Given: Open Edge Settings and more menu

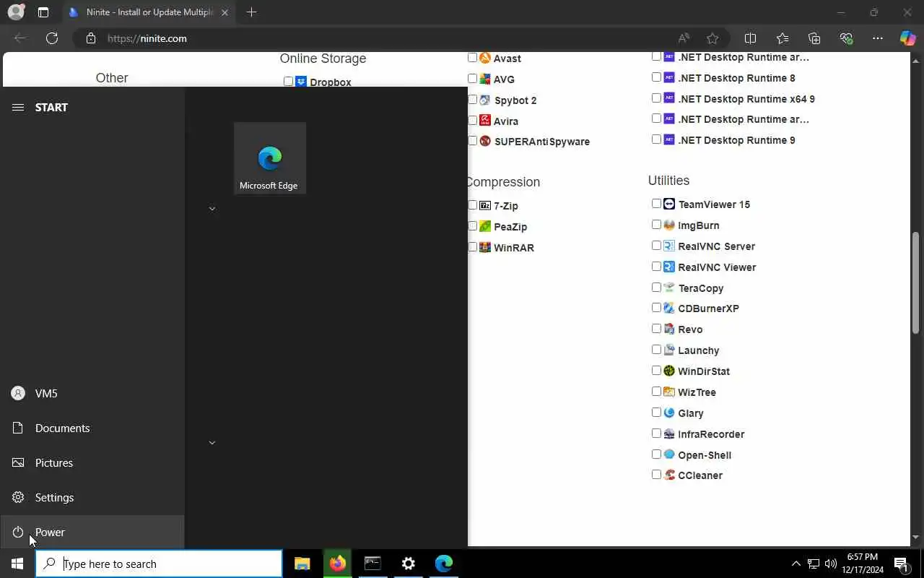Looking at the screenshot, I should [878, 38].
